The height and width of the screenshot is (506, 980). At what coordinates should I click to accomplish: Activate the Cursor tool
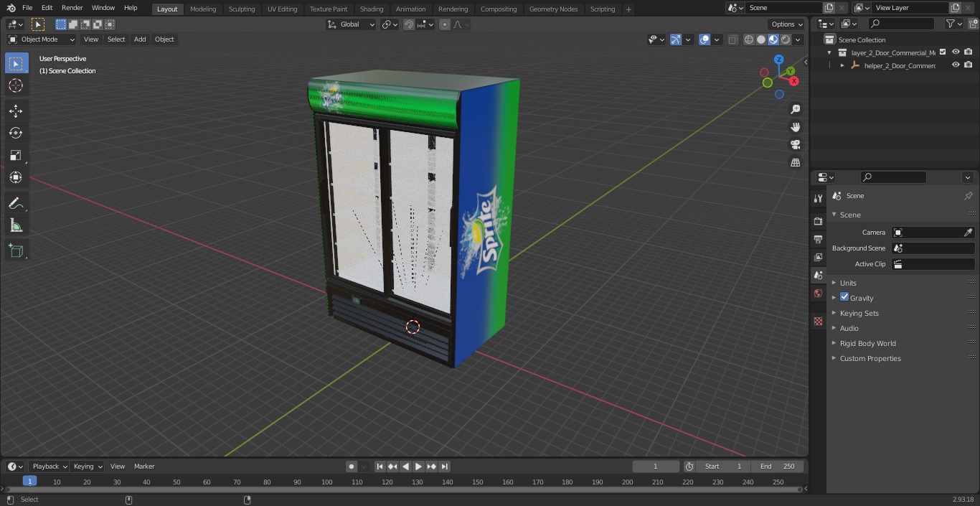click(16, 85)
